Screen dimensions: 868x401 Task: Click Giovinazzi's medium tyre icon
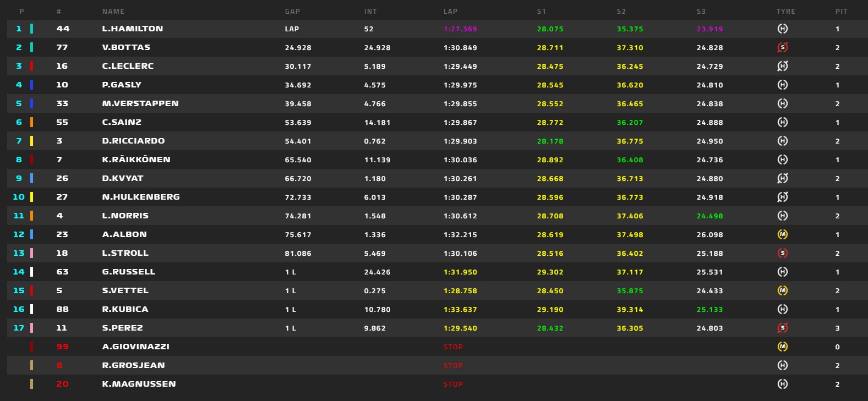782,347
